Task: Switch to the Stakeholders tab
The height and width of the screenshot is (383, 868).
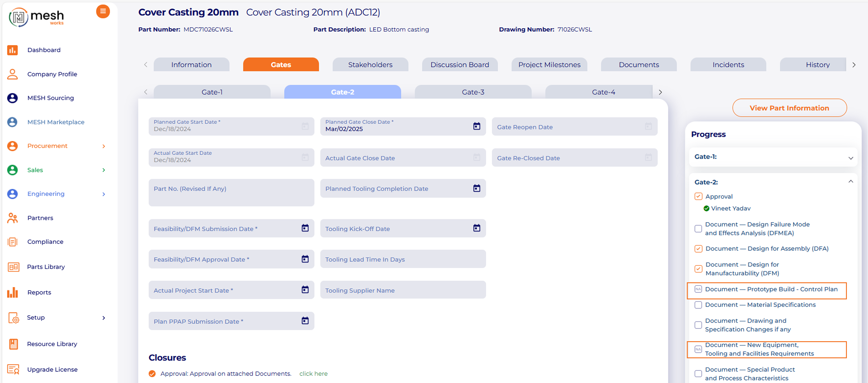Action: coord(370,65)
